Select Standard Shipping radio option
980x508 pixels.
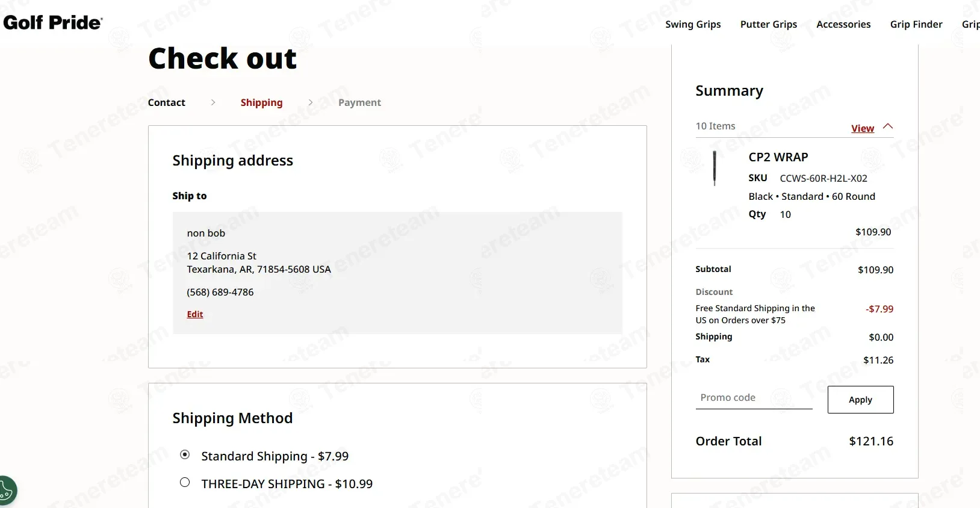pos(185,455)
